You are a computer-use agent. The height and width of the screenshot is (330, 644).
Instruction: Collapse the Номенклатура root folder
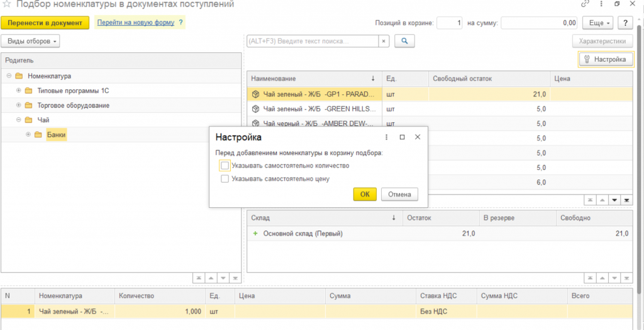9,76
